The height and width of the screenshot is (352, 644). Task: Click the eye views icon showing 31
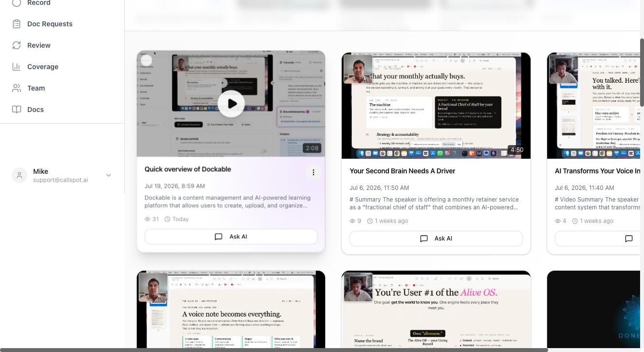pyautogui.click(x=147, y=219)
